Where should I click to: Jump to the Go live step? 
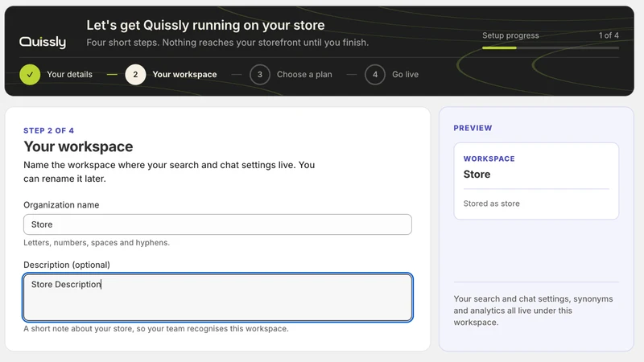(406, 74)
